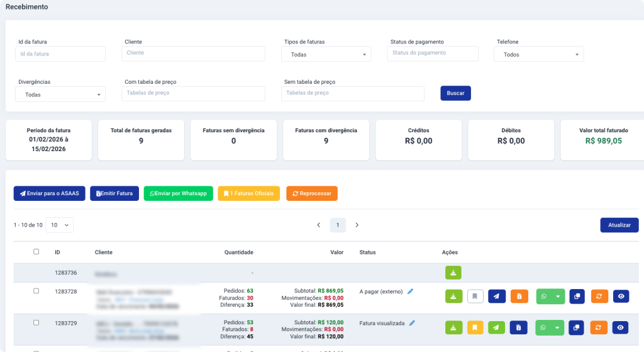Screen dimensions: 644x352
Task: Click the white bookmark icon for invoice 1283728
Action: tap(475, 296)
